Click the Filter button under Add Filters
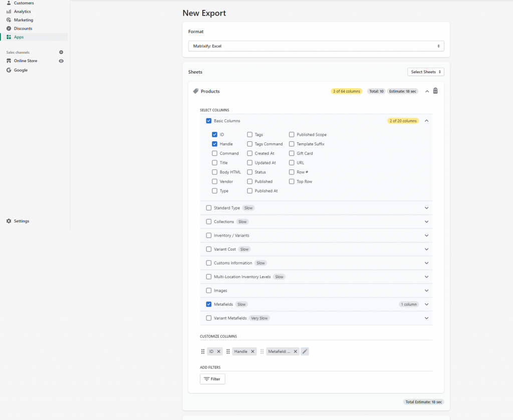This screenshot has height=420, width=513. point(212,379)
